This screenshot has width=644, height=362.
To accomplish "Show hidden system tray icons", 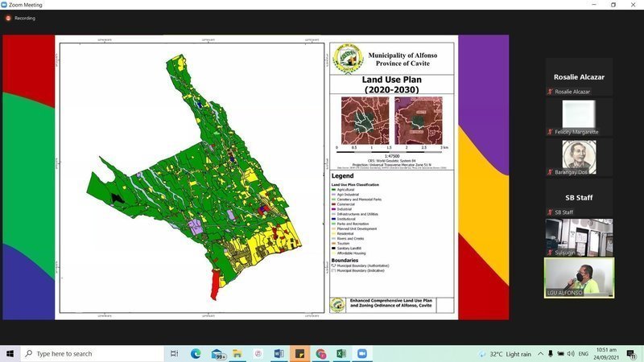I will [541, 353].
